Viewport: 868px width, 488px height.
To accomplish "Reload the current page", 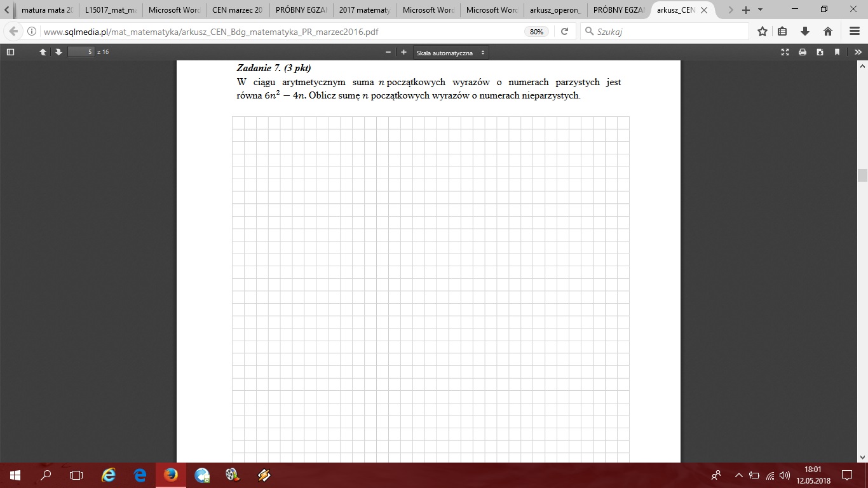I will tap(564, 31).
